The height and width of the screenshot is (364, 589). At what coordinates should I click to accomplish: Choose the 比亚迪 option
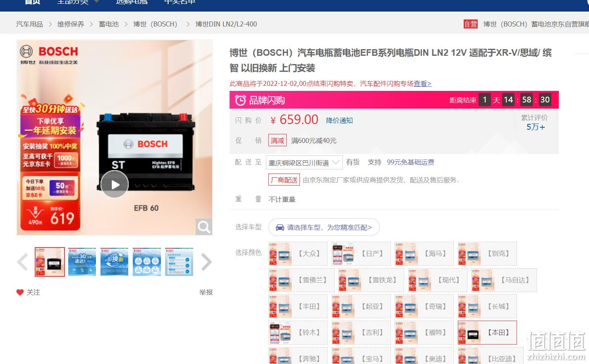[x=491, y=356]
